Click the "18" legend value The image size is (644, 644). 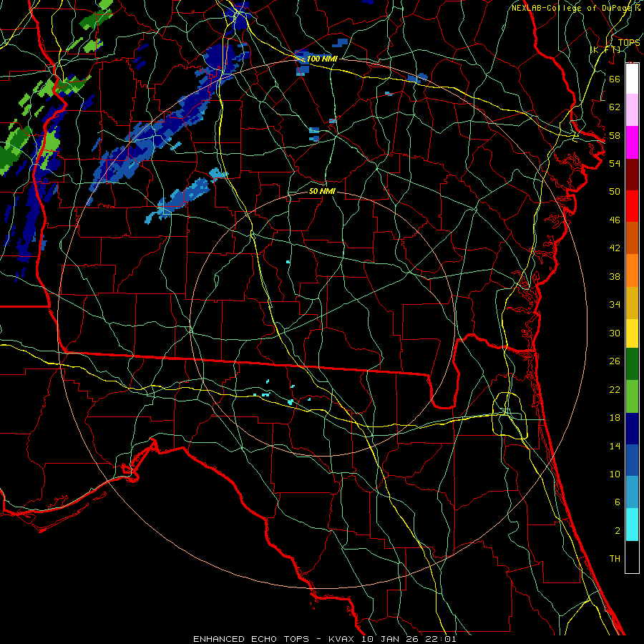[615, 418]
